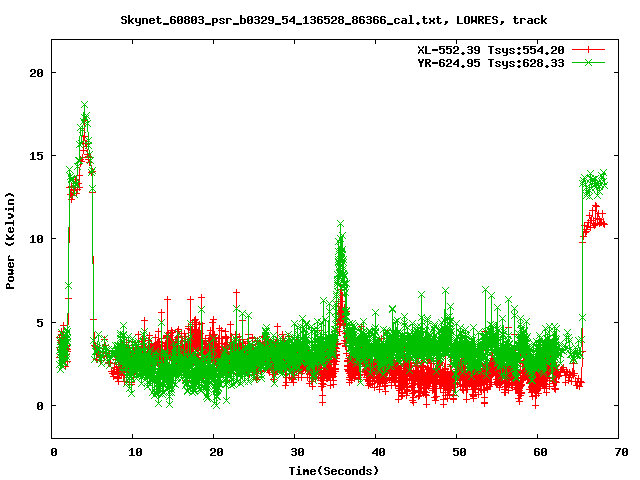
Task: Click x-axis tick label 70
Action: pos(621,452)
